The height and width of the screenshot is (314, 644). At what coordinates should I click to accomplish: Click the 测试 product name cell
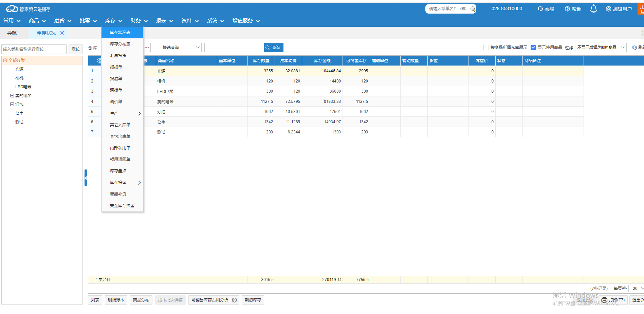(186, 132)
